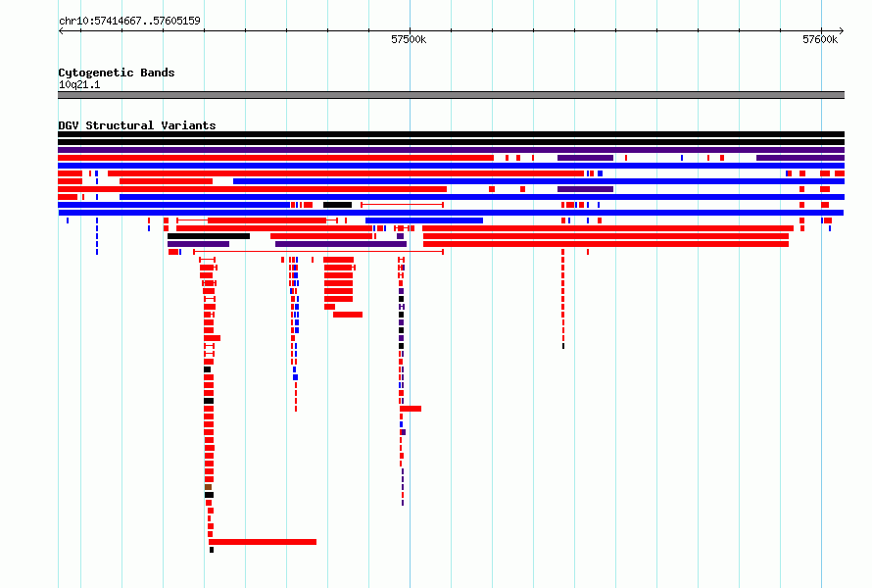Select the black bar directly above the purple bars

coord(209,236)
